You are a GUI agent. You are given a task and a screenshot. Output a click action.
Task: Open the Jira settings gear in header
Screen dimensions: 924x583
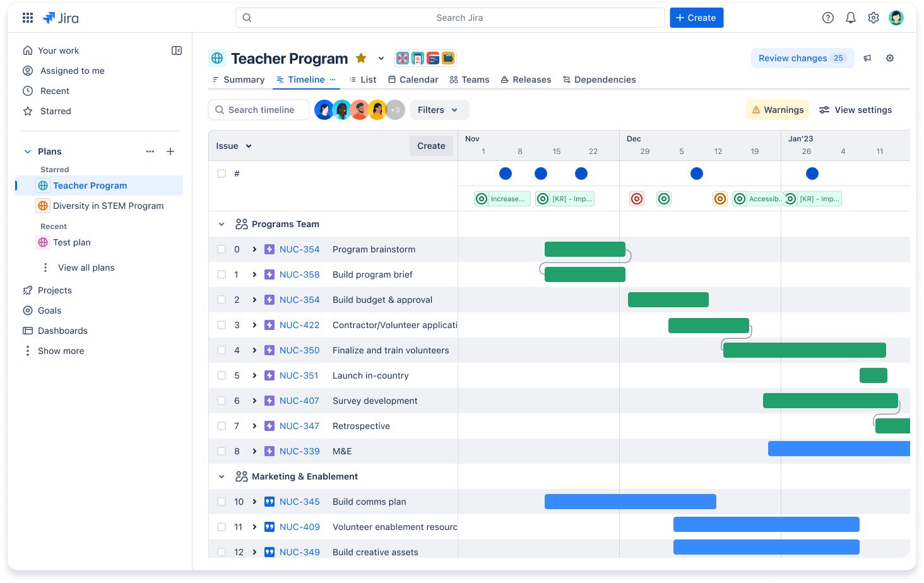[x=874, y=18]
